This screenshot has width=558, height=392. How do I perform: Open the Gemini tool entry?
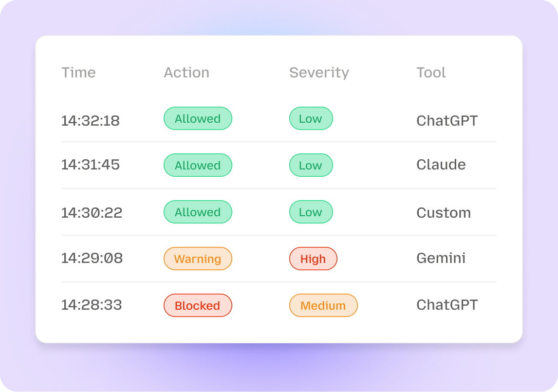pyautogui.click(x=441, y=258)
